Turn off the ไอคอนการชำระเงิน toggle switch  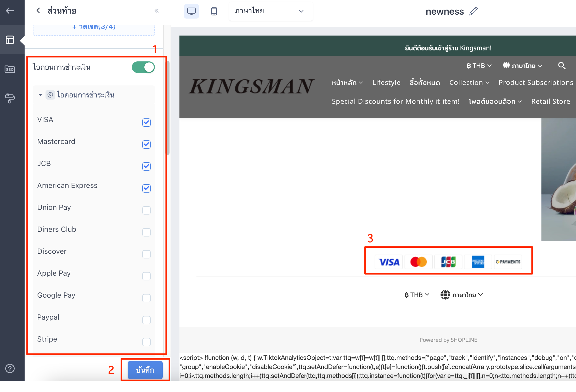click(x=143, y=67)
